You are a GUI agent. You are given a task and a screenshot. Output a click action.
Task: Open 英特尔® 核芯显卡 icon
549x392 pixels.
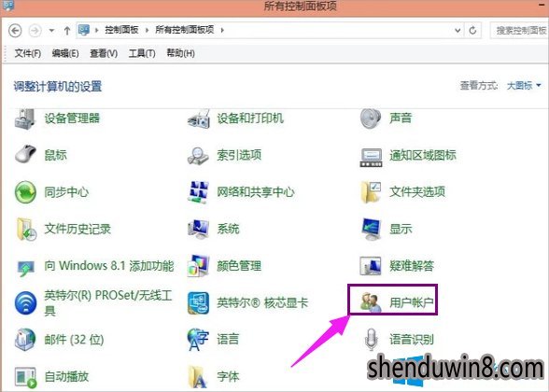tap(198, 302)
